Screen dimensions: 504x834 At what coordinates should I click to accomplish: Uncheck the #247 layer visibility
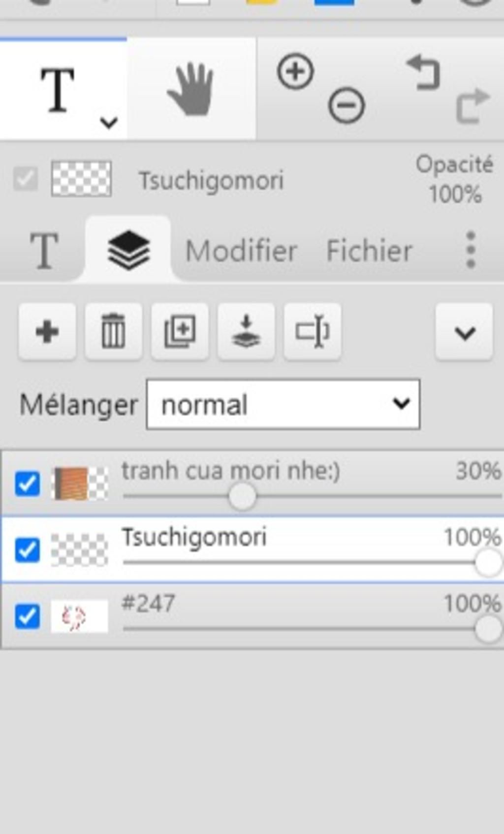click(28, 616)
